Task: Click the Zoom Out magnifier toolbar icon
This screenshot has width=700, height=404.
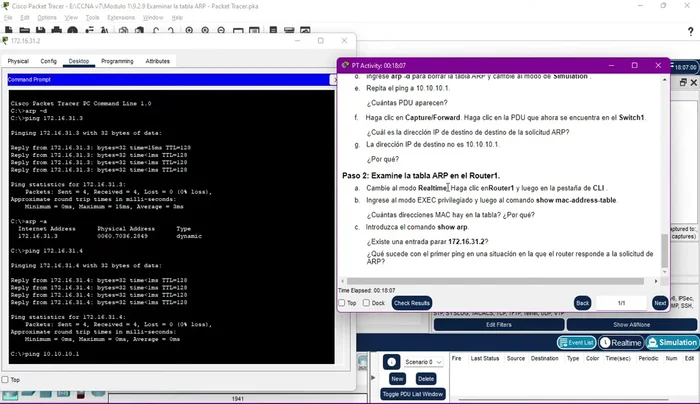Action: pyautogui.click(x=221, y=30)
